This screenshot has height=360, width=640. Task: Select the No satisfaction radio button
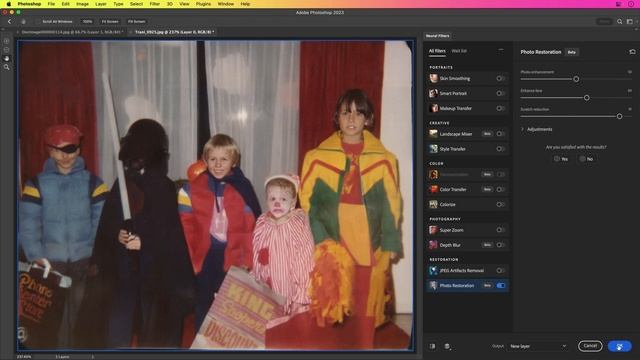[582, 159]
